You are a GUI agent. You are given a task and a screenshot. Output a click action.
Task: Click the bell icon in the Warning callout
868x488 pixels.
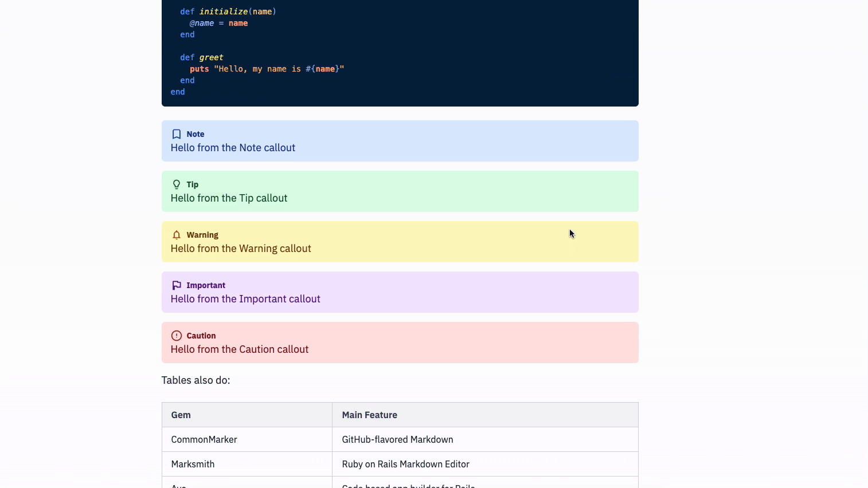177,235
